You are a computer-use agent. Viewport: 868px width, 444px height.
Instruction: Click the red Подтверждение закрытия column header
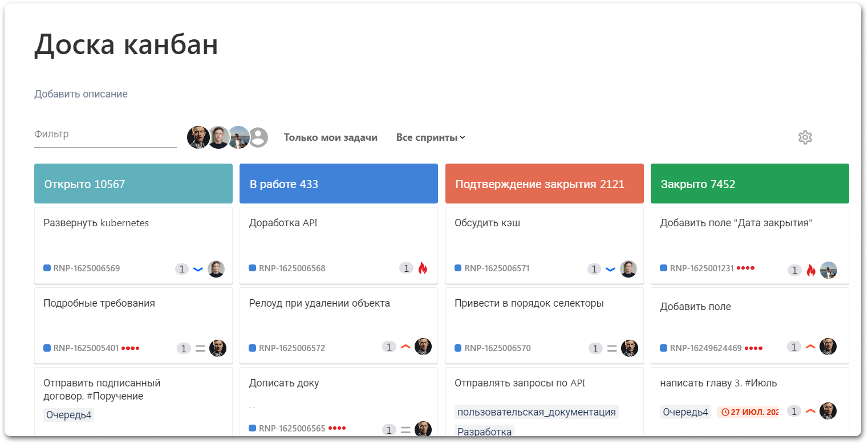544,184
